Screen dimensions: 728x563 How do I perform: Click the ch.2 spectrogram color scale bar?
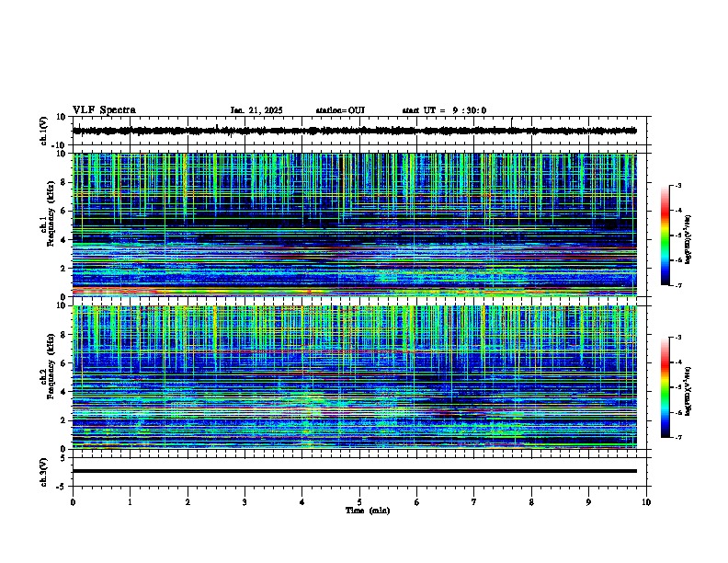point(665,387)
